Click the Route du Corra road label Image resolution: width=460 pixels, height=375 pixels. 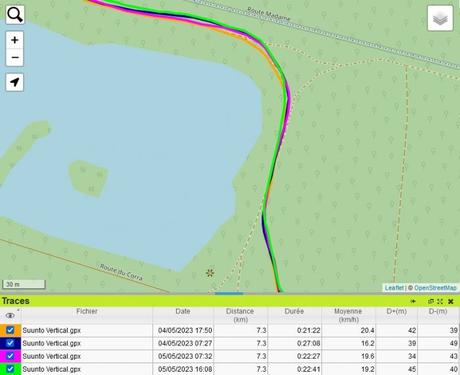coord(121,272)
